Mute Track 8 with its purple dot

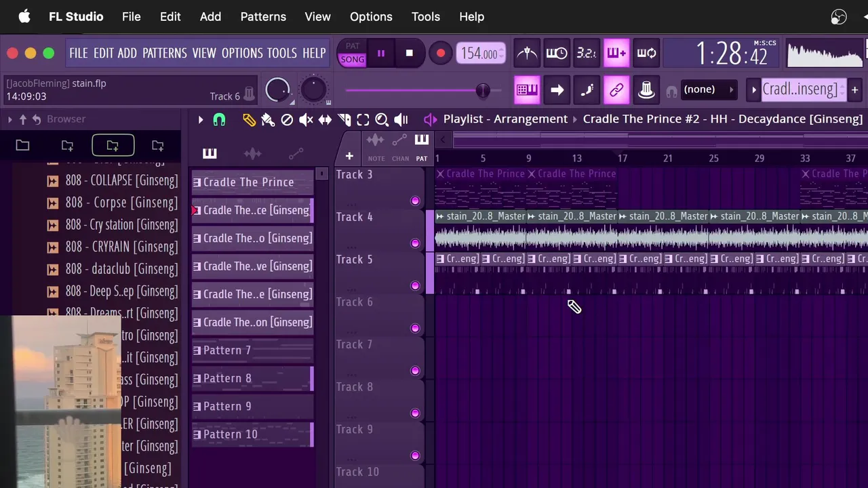click(x=415, y=413)
